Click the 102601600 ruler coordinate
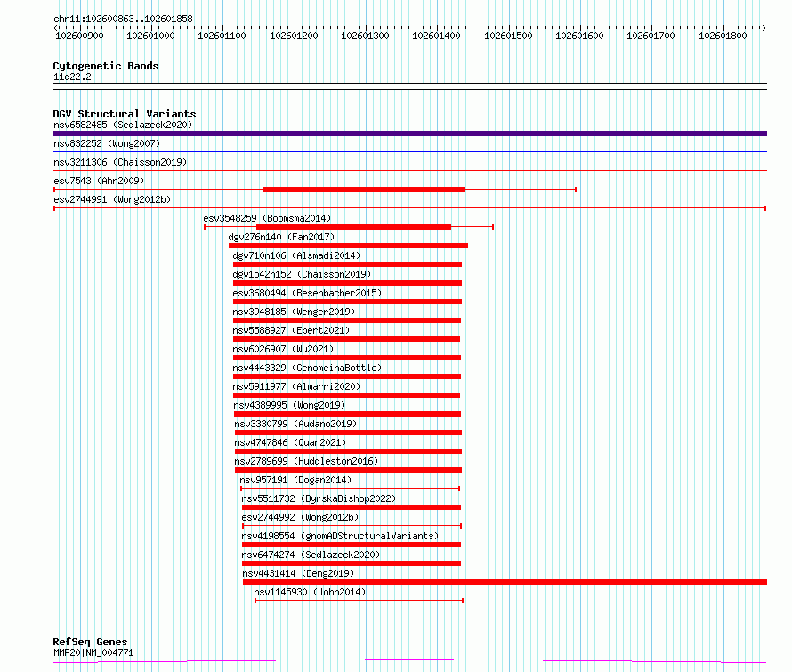 click(580, 36)
